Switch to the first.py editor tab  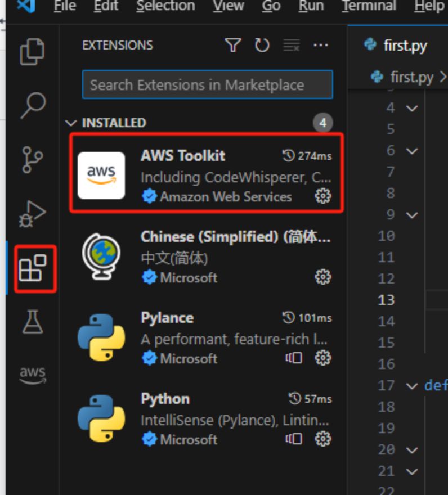coord(398,46)
